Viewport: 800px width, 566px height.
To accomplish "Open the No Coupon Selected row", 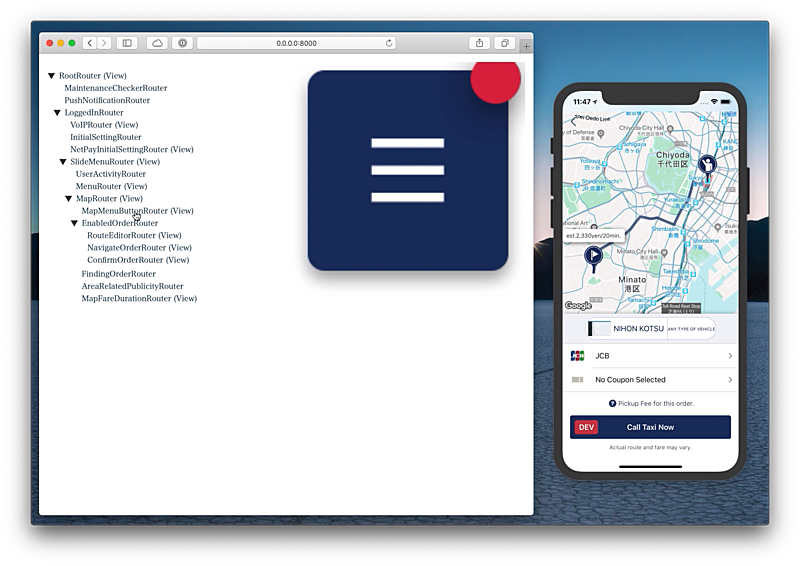I will (651, 380).
